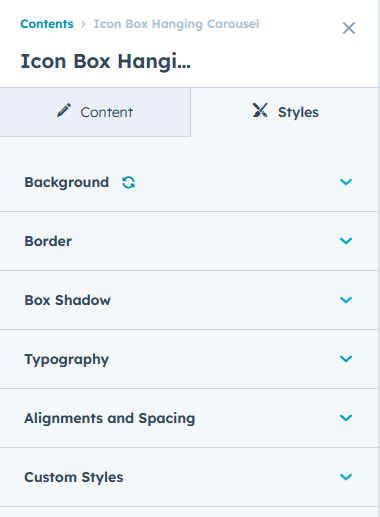This screenshot has height=517, width=380.
Task: Switch to the Content tab
Action: pos(95,112)
